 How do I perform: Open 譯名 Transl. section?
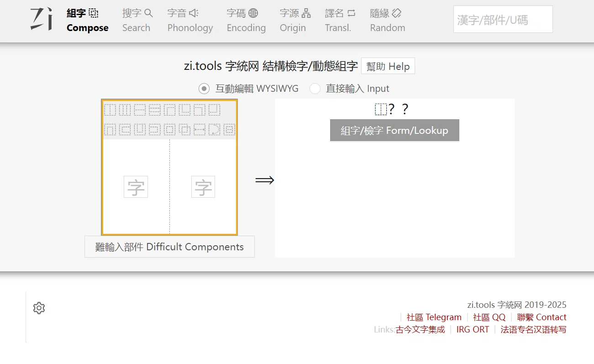(x=340, y=21)
